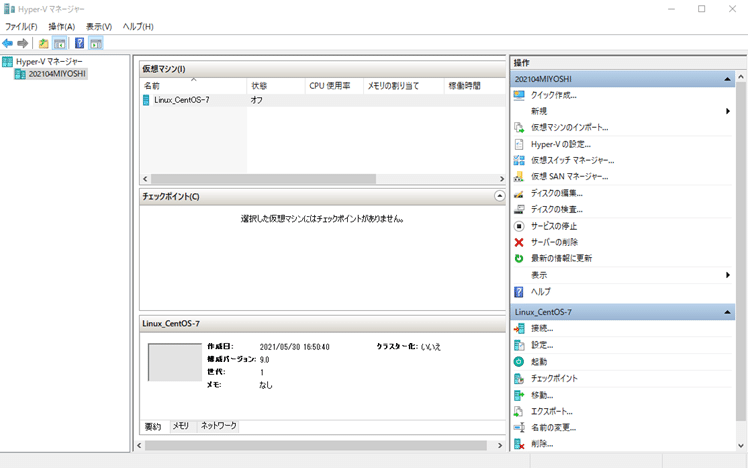Click the red X サーバーの削除 icon

[x=519, y=242]
